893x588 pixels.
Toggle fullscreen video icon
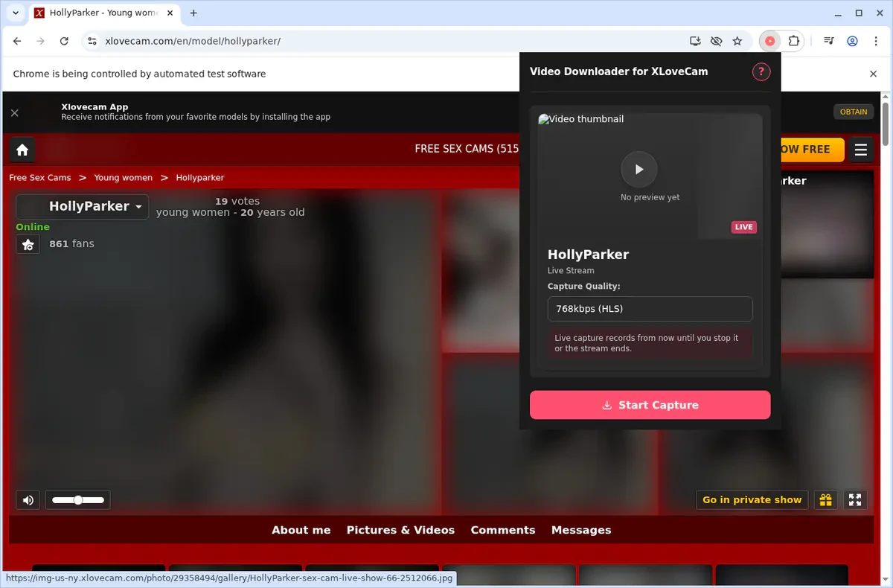point(855,499)
